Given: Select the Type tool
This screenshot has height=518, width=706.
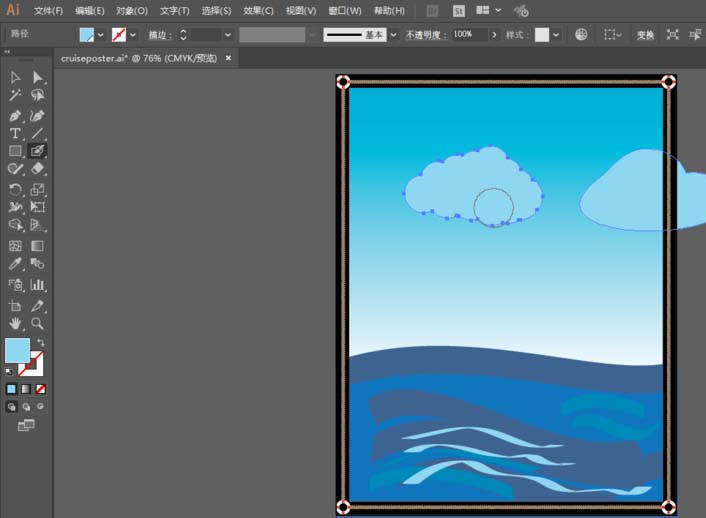Looking at the screenshot, I should coord(15,133).
